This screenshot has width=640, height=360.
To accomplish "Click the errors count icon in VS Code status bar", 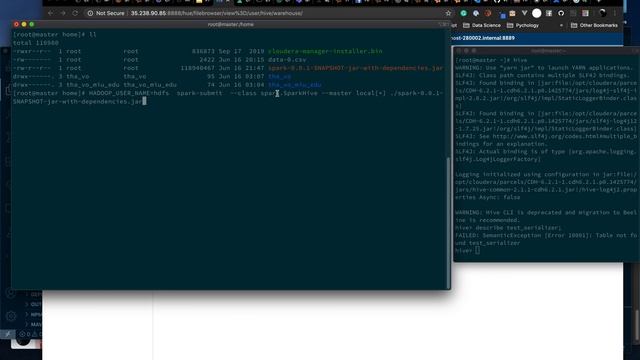I will [x=22, y=334].
